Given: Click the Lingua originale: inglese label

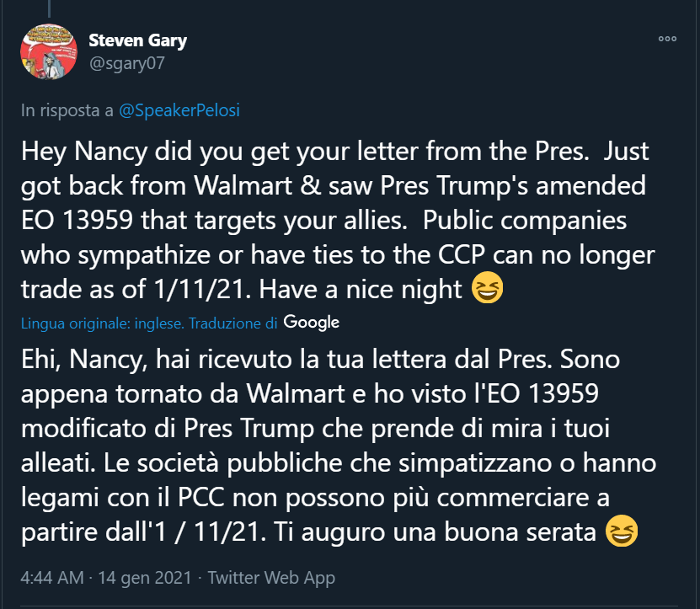Looking at the screenshot, I should pos(101,323).
